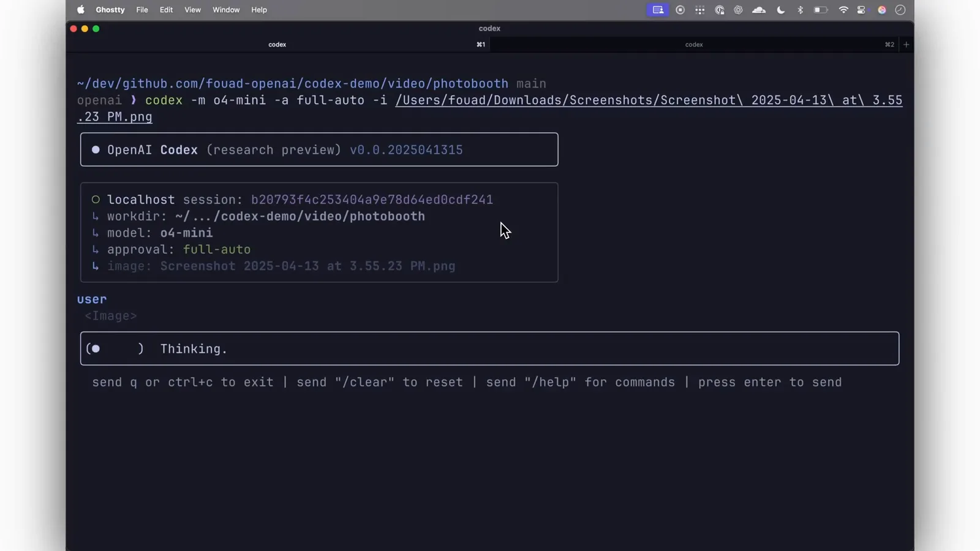Click the window title codex
Screen dimensions: 980x551
pos(489,29)
